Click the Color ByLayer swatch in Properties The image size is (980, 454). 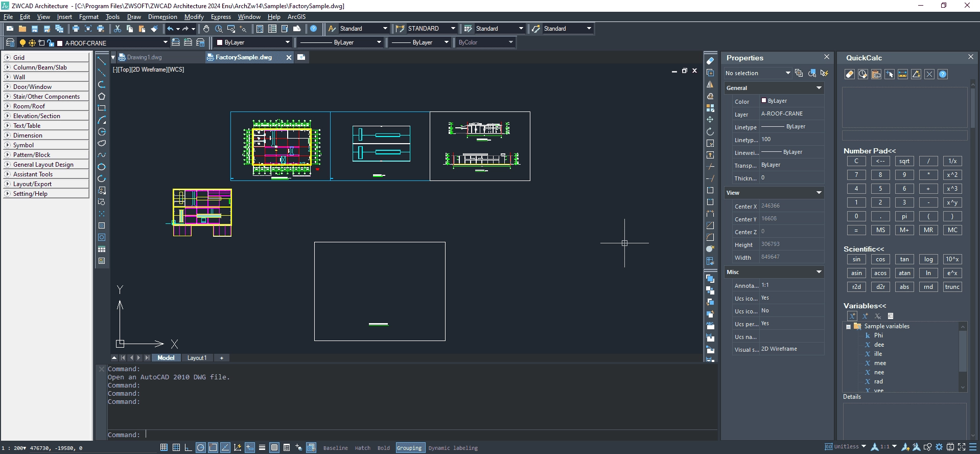(764, 101)
